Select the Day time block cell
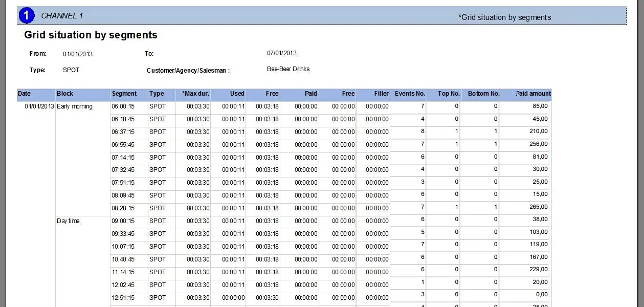Viewport: 644px width, 307px height. (x=68, y=221)
